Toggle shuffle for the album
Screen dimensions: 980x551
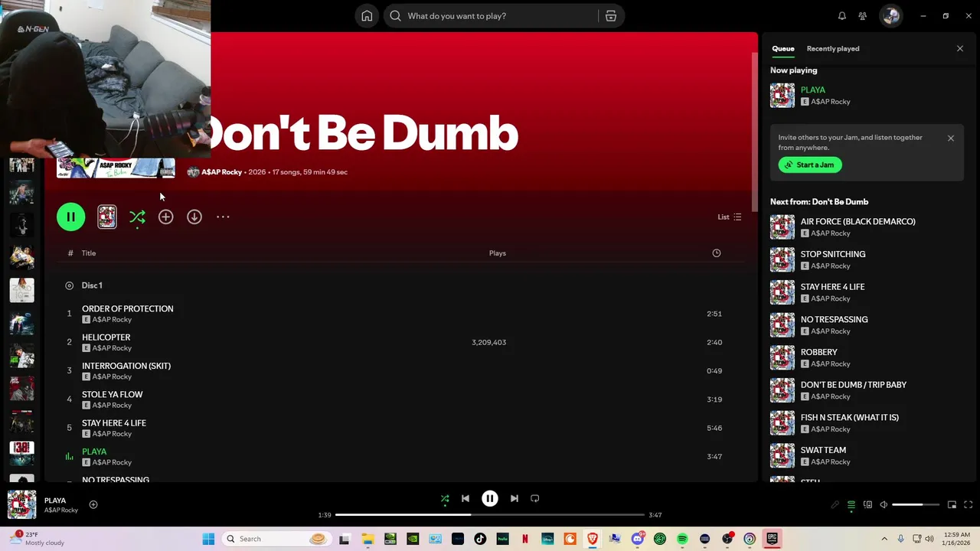[137, 217]
